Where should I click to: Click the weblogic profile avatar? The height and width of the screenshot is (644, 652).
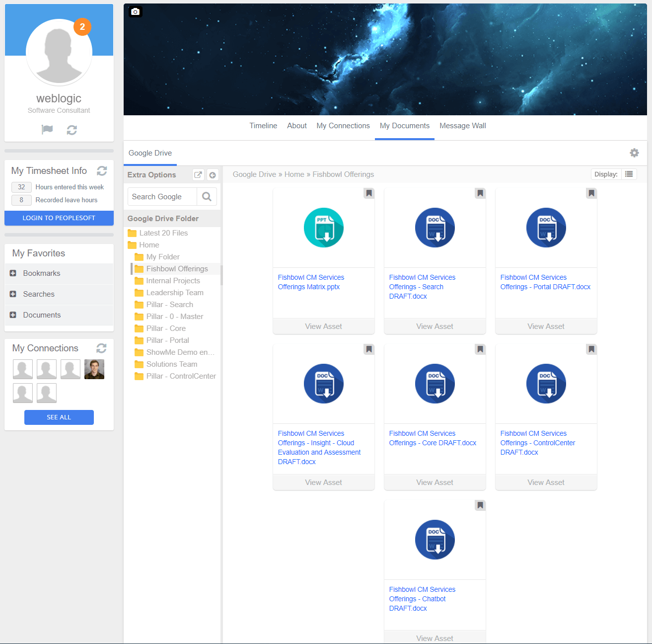point(59,52)
